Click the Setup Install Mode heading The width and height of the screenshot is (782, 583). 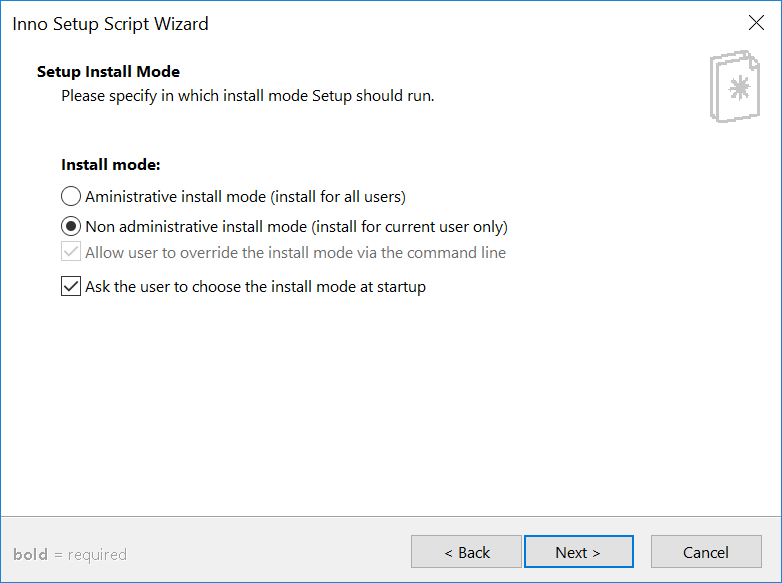(x=108, y=71)
